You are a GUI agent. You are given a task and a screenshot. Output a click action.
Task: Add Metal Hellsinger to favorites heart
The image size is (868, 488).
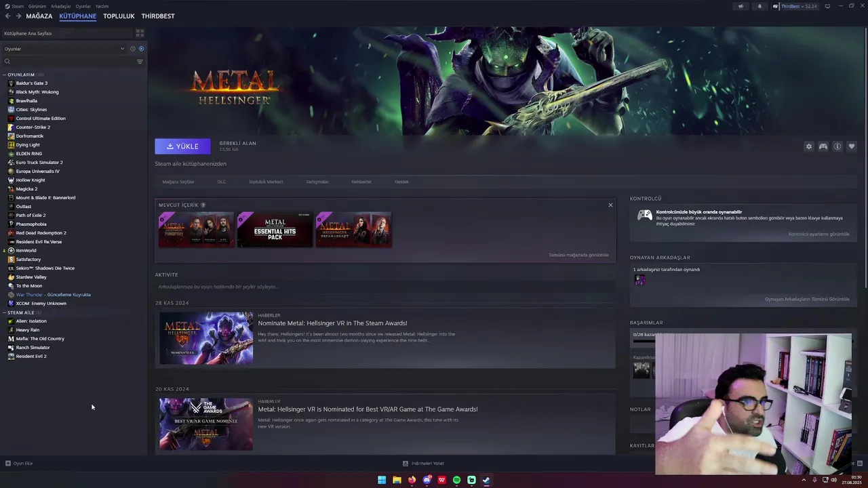pyautogui.click(x=851, y=146)
